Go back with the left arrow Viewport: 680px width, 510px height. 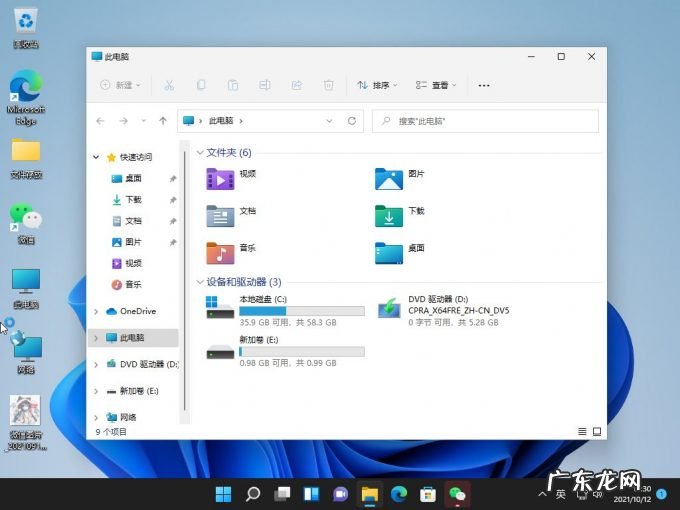(100, 121)
